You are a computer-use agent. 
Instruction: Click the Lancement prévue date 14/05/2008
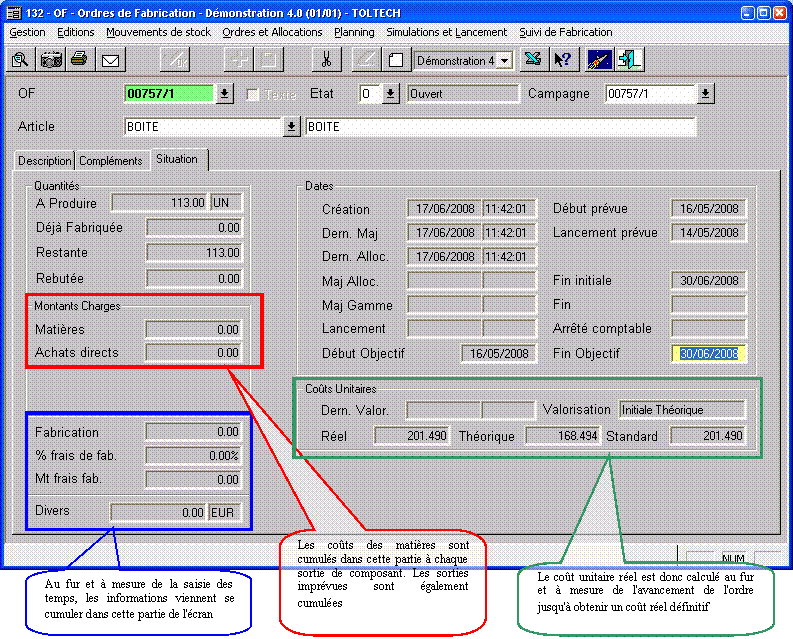[x=709, y=233]
